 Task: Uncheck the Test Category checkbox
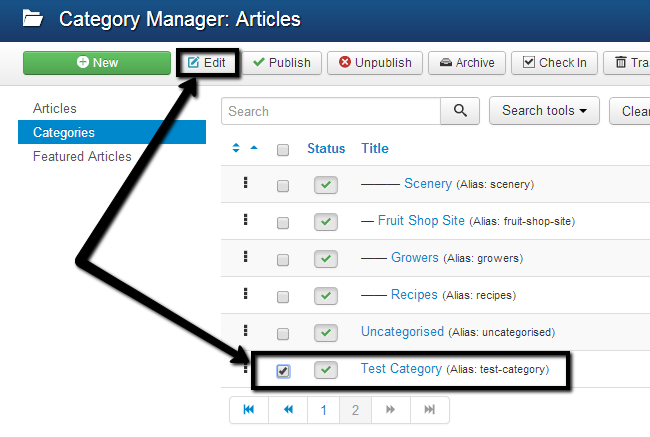click(283, 371)
